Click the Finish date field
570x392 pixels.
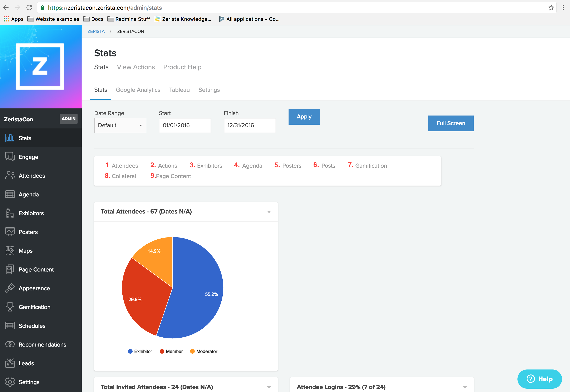pos(250,125)
